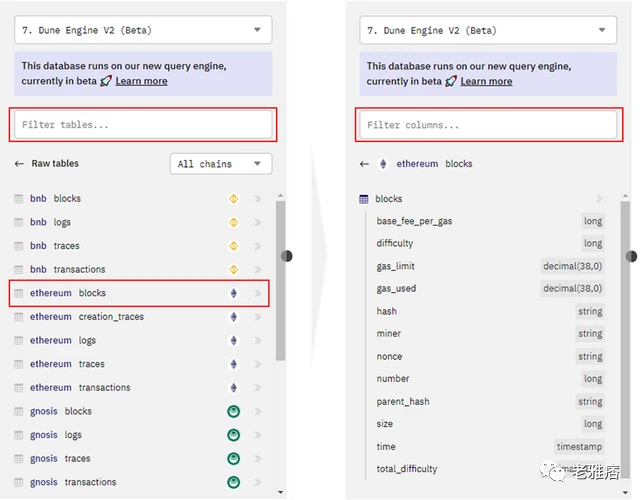640x500 pixels.
Task: Select the ethereum transactions table row
Action: 139,388
